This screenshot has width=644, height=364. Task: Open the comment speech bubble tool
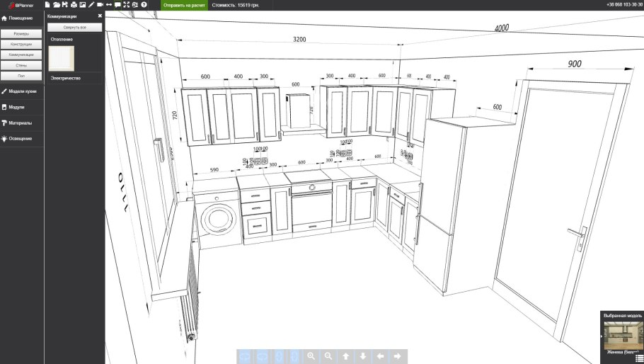117,5
